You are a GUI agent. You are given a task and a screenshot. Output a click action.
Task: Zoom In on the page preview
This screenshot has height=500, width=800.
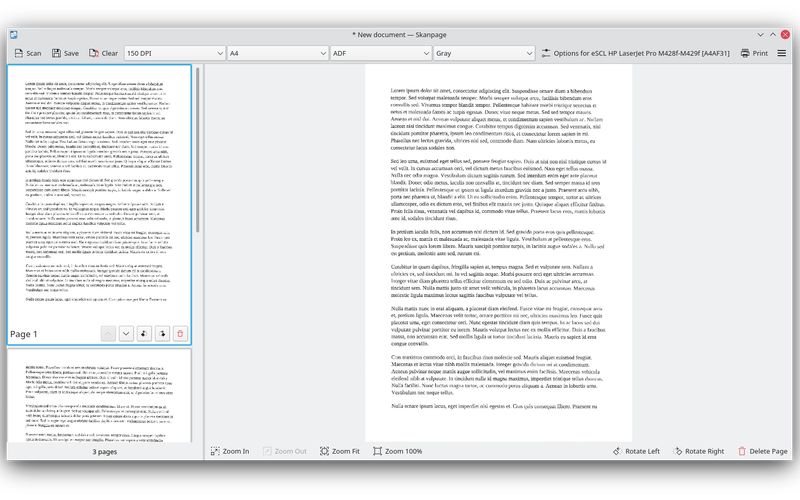[230, 451]
